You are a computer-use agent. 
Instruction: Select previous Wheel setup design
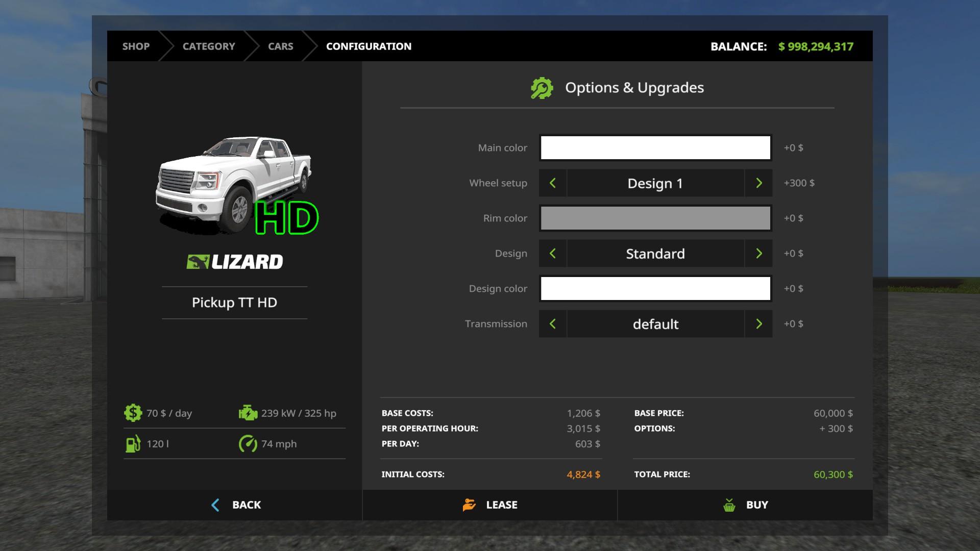tap(552, 183)
